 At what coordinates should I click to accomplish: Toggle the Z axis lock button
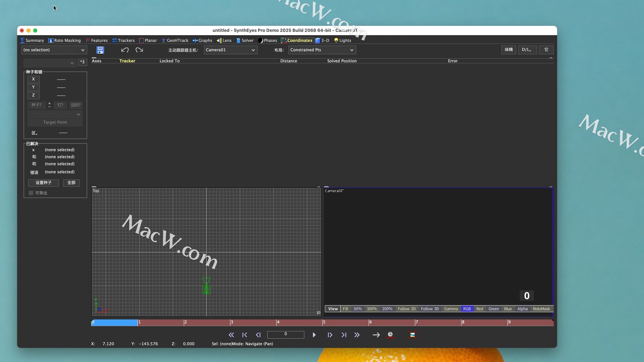click(x=33, y=95)
